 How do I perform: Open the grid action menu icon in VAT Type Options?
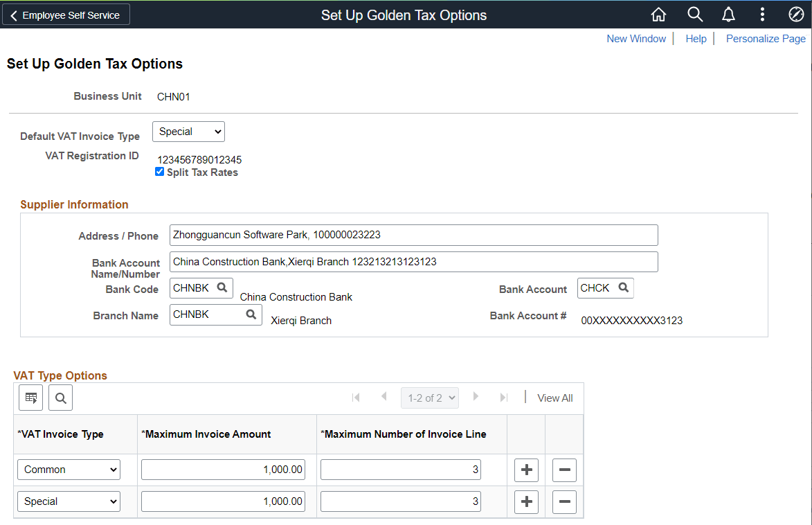coord(30,397)
